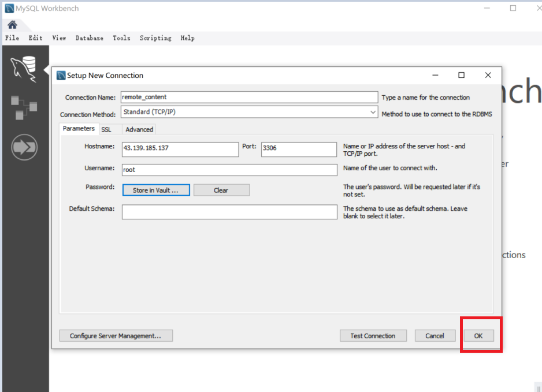Open the File menu
This screenshot has height=392, width=542.
pyautogui.click(x=12, y=38)
